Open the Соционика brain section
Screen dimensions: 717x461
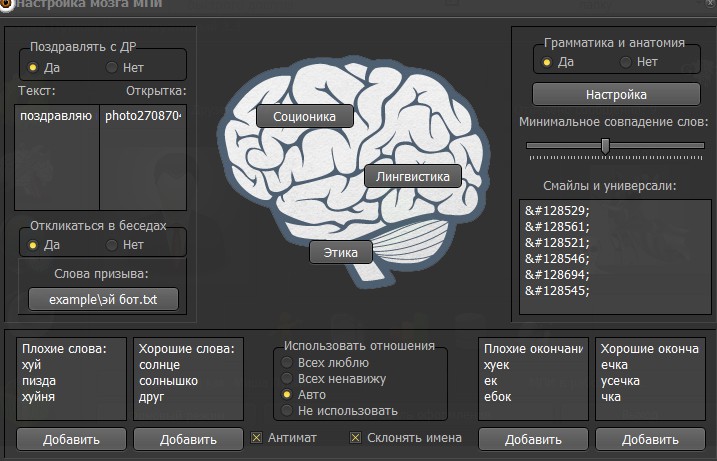305,117
